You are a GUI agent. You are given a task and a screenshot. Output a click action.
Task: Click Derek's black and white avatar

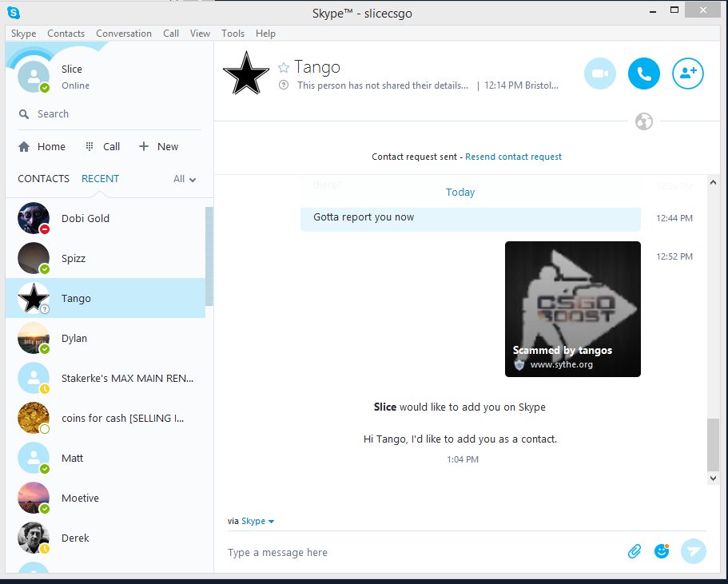pos(34,538)
